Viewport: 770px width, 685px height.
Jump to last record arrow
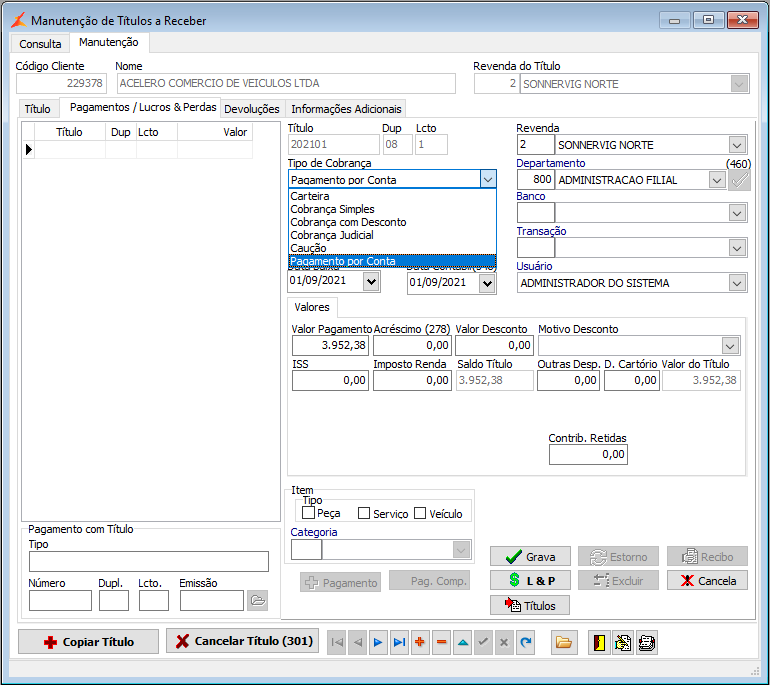tap(399, 642)
